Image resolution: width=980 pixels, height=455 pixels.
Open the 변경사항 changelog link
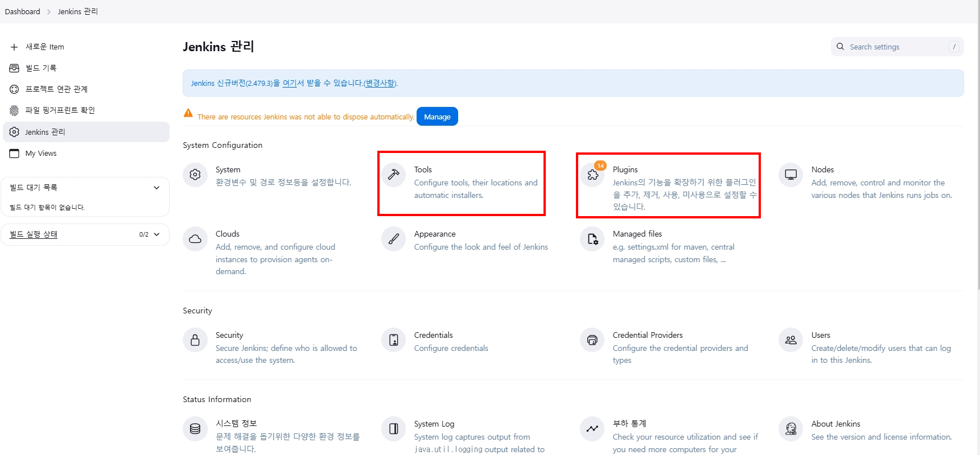pyautogui.click(x=380, y=83)
